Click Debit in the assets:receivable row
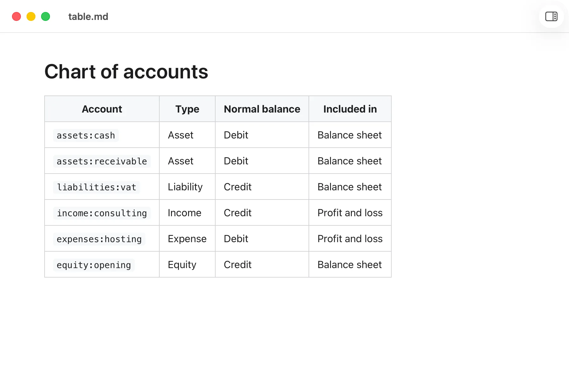 coord(236,161)
